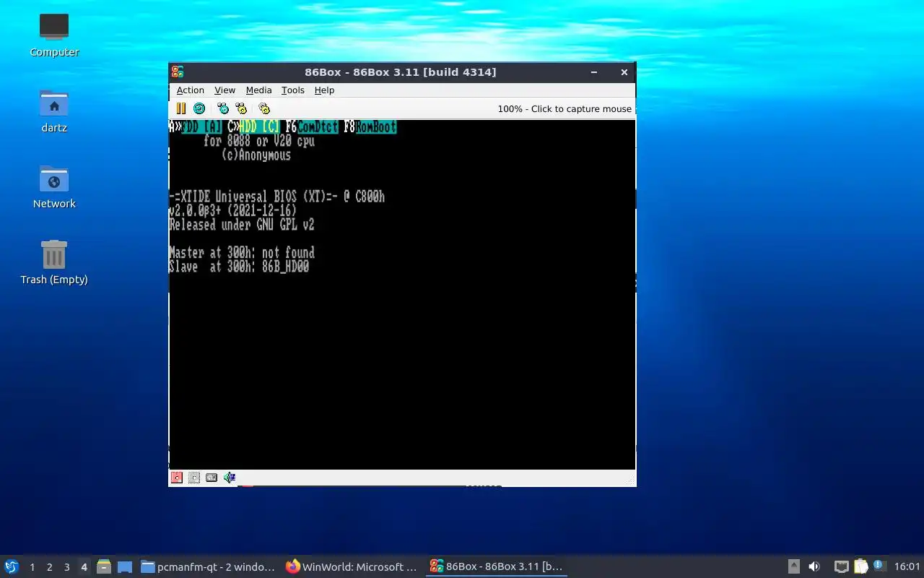
Task: Click the 86Box taskbar button
Action: tap(497, 567)
